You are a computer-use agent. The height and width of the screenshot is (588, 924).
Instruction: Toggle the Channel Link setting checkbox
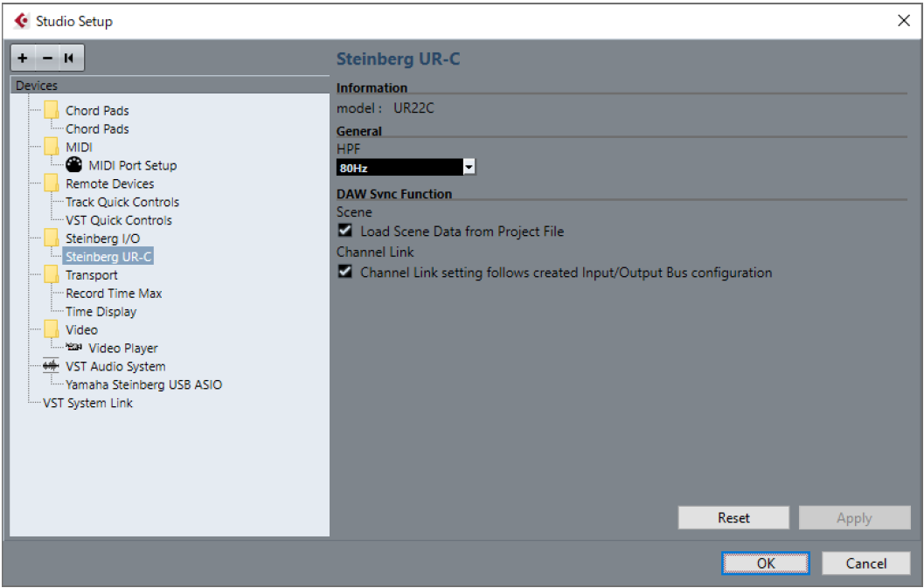click(345, 273)
